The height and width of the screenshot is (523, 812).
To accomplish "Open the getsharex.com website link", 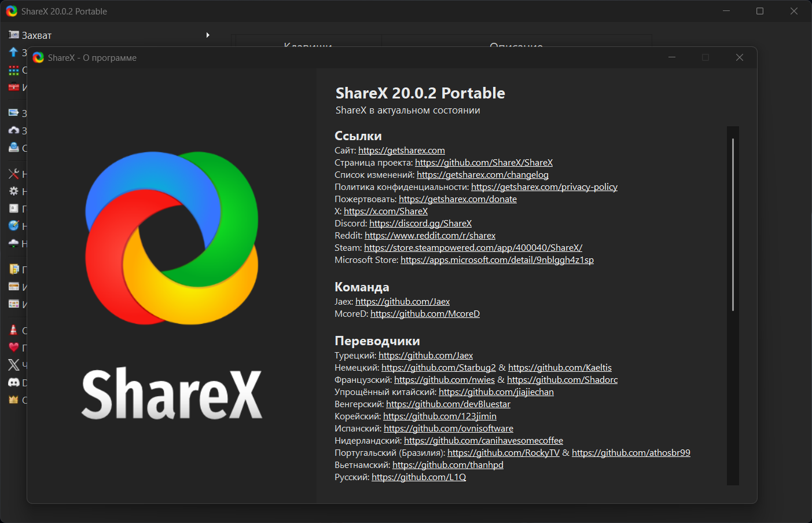I will tap(402, 151).
